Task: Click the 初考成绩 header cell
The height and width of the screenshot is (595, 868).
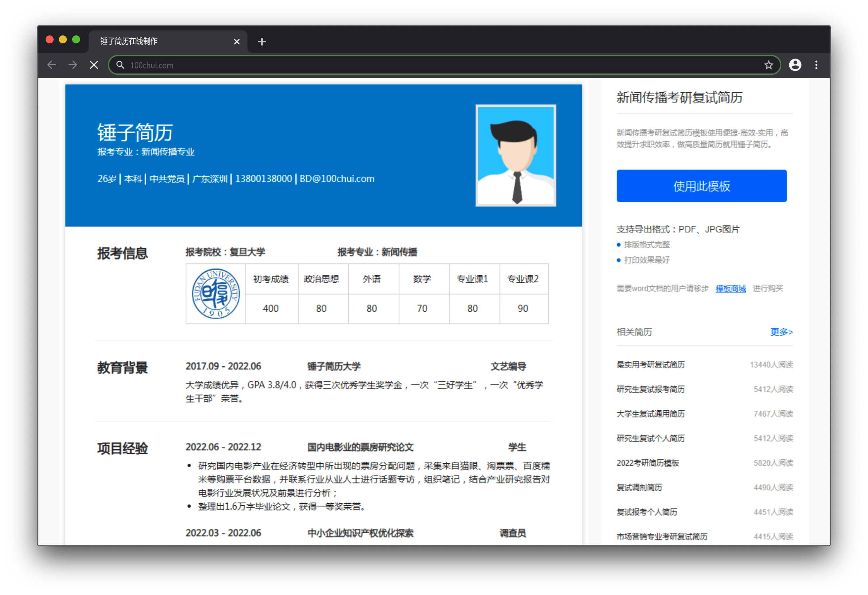Action: pos(271,279)
